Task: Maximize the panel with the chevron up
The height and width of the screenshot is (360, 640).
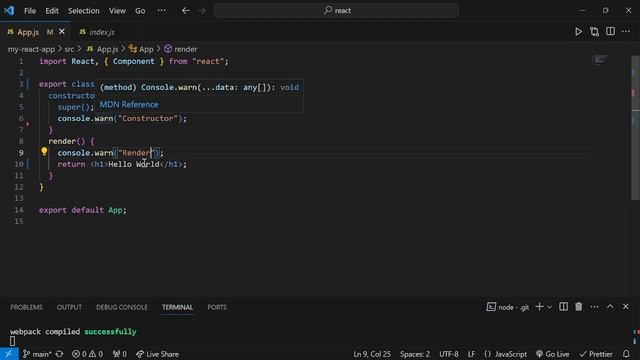Action: click(610, 307)
